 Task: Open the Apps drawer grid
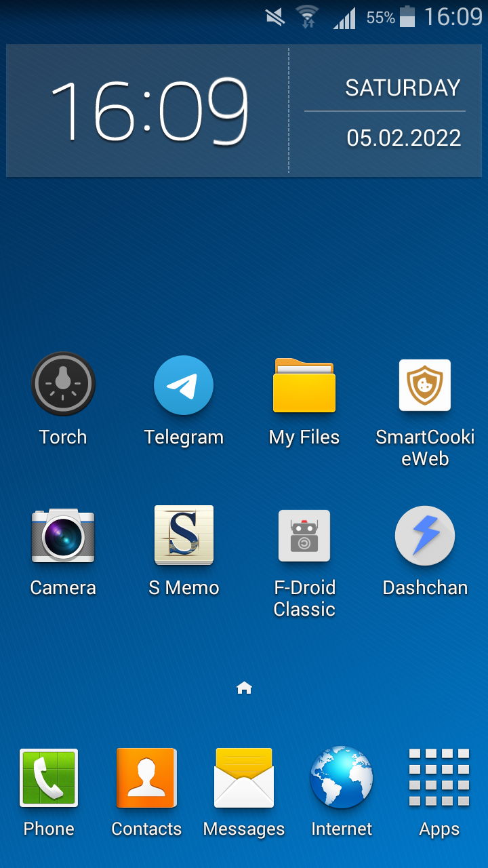pos(439,778)
